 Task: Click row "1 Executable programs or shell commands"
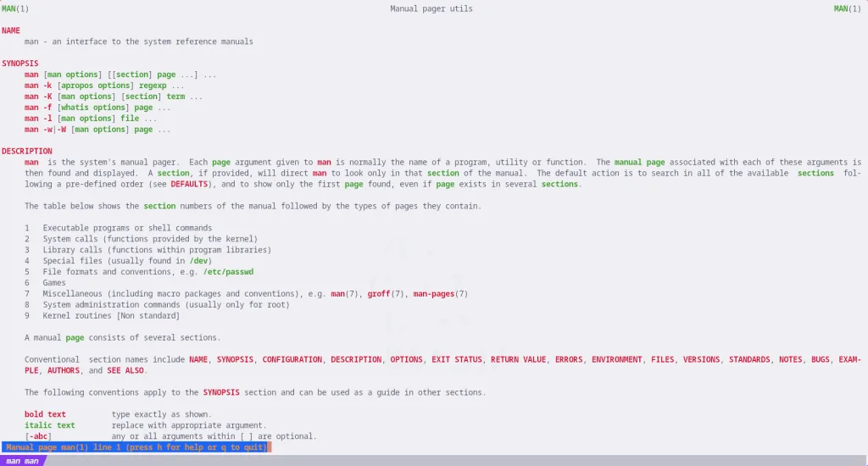[x=118, y=228]
